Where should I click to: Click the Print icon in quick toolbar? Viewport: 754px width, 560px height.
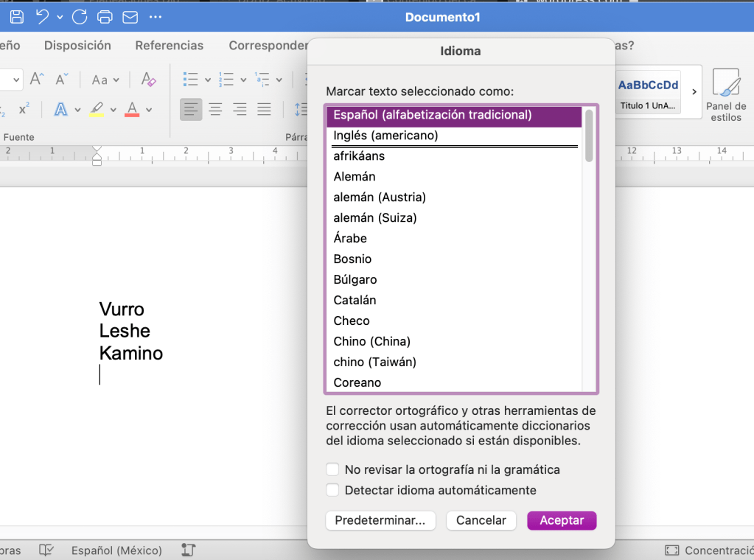[x=105, y=16]
